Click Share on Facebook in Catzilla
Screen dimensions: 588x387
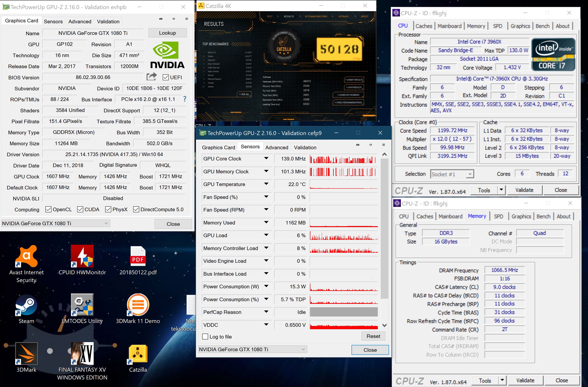click(348, 95)
